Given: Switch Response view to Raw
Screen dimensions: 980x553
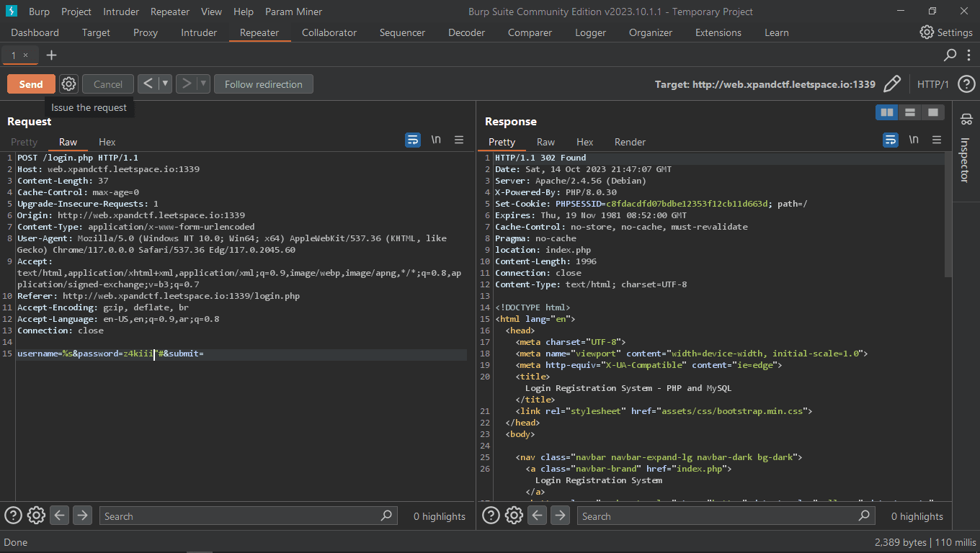Looking at the screenshot, I should [546, 142].
